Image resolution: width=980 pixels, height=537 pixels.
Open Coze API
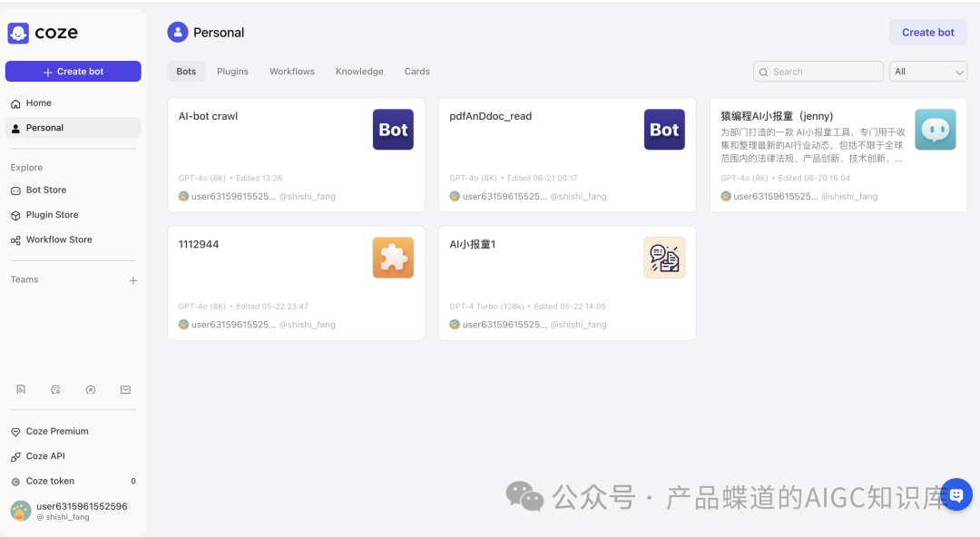[x=73, y=456]
